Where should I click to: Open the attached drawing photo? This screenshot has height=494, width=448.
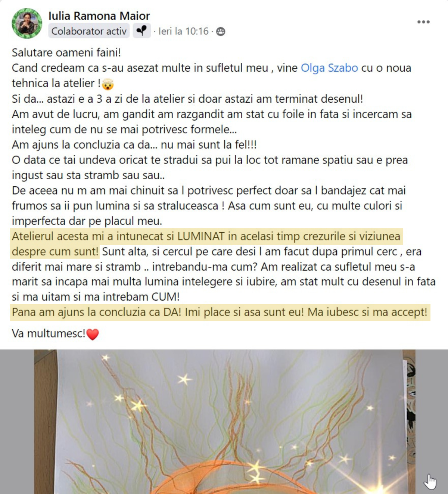tap(224, 422)
